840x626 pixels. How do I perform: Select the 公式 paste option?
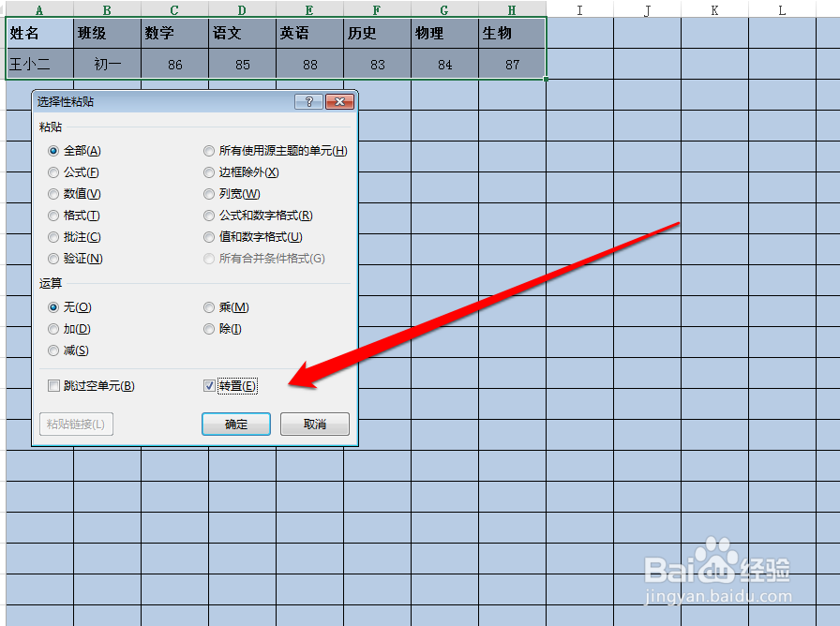pos(53,171)
